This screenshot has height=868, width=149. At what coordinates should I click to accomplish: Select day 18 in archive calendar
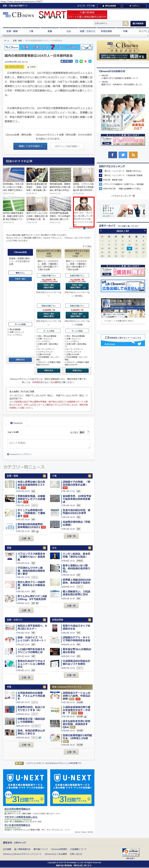pyautogui.click(x=129, y=248)
